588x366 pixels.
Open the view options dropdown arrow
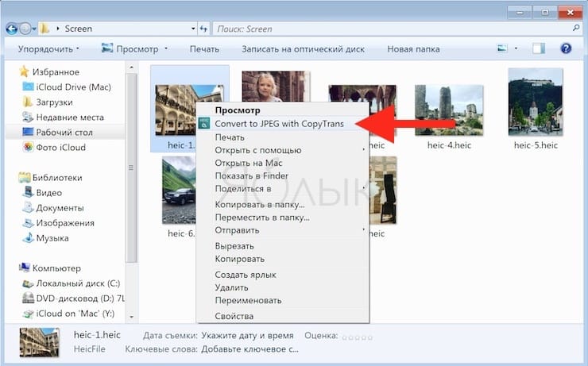(516, 48)
